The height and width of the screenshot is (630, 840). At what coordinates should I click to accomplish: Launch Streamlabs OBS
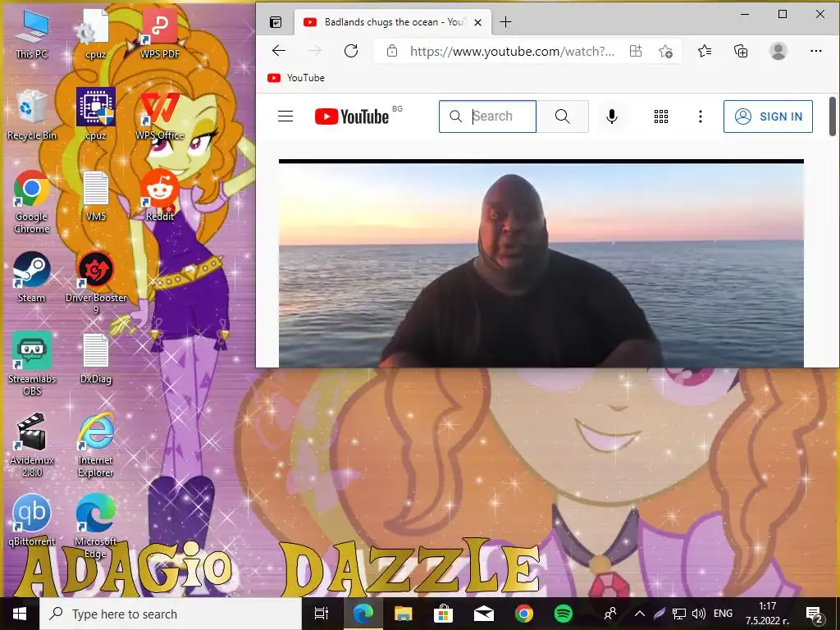point(32,363)
